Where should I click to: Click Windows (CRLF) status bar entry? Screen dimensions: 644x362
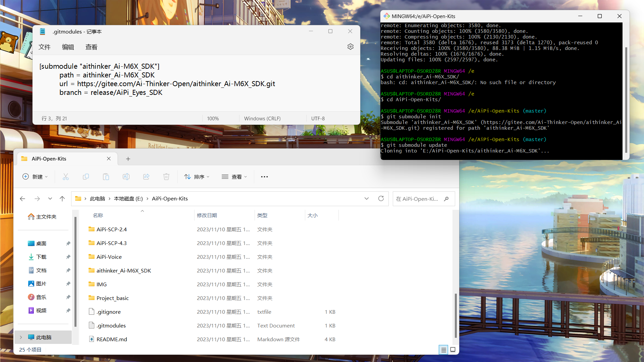click(262, 118)
